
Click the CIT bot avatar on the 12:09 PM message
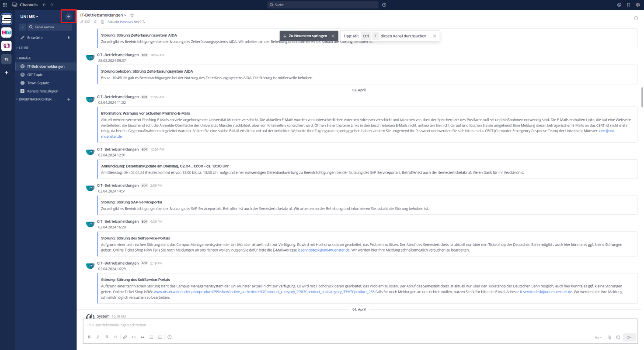pyautogui.click(x=90, y=152)
